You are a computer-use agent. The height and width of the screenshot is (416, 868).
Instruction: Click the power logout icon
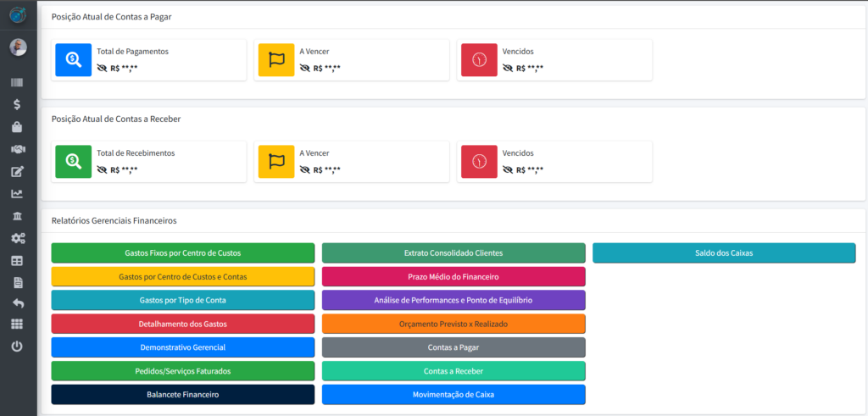(x=18, y=347)
